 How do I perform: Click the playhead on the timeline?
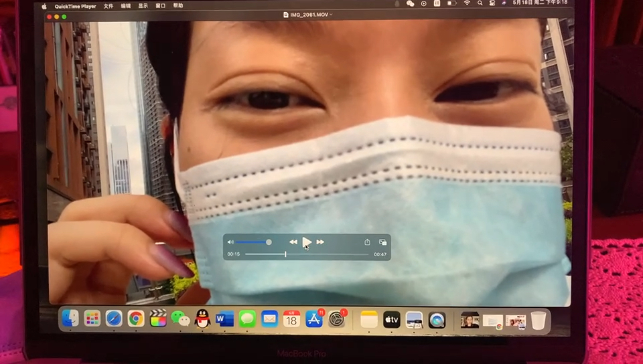click(285, 254)
